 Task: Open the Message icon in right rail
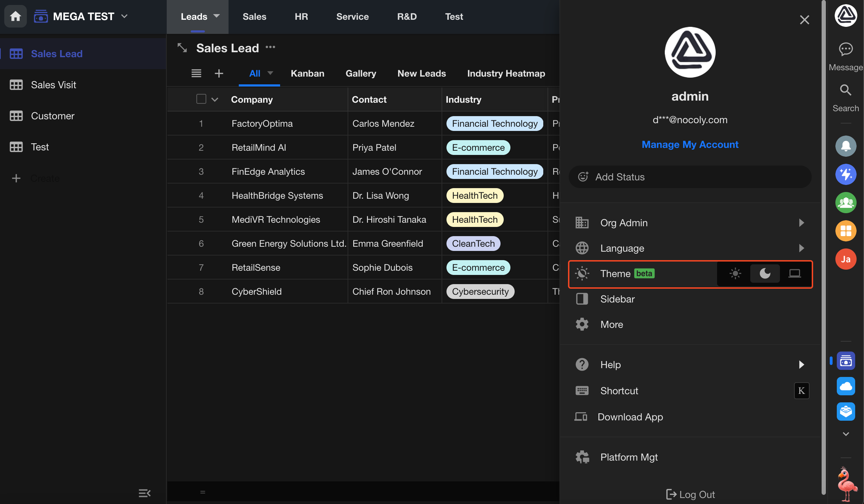pyautogui.click(x=846, y=49)
